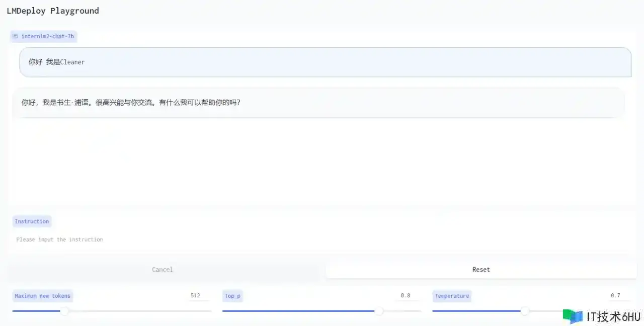Click the LMDeploy Playground title
Screen dimensions: 644x326
click(53, 11)
